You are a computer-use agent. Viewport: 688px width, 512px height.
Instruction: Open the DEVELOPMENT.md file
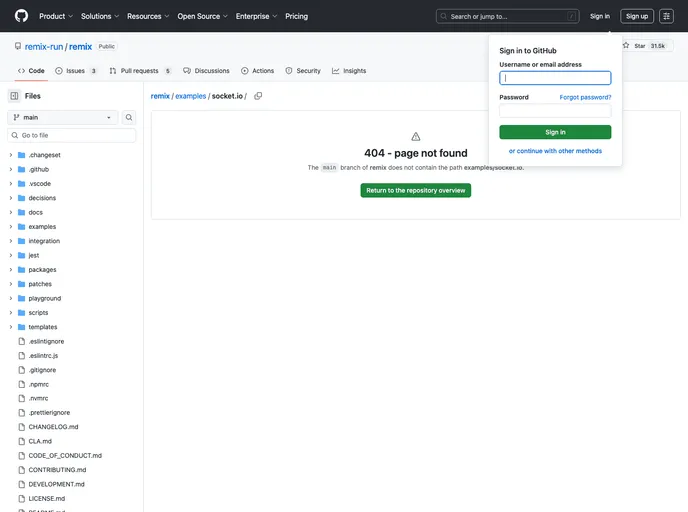56,484
